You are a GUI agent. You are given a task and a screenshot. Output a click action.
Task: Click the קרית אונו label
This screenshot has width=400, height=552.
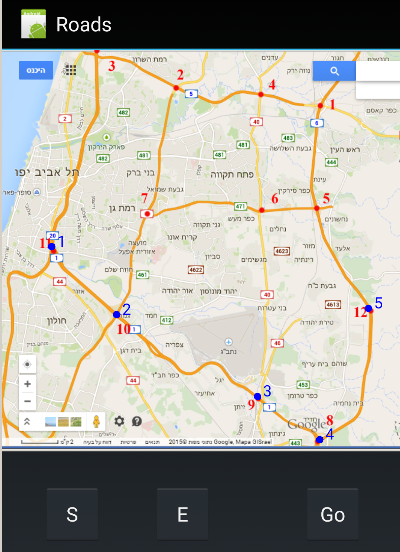(x=182, y=238)
